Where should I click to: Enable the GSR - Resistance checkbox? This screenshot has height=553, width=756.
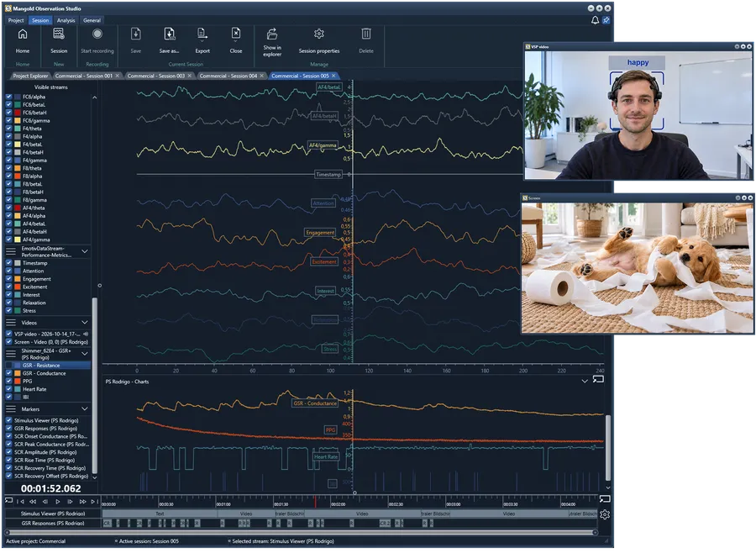pyautogui.click(x=8, y=366)
